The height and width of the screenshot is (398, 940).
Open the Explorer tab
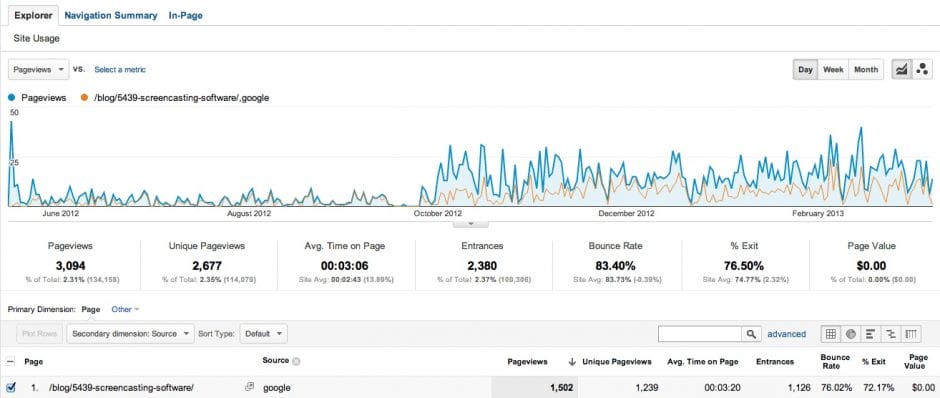point(33,16)
